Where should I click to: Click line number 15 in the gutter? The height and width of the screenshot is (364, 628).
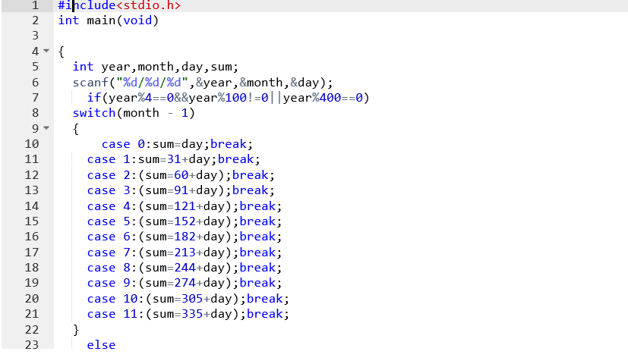click(32, 221)
